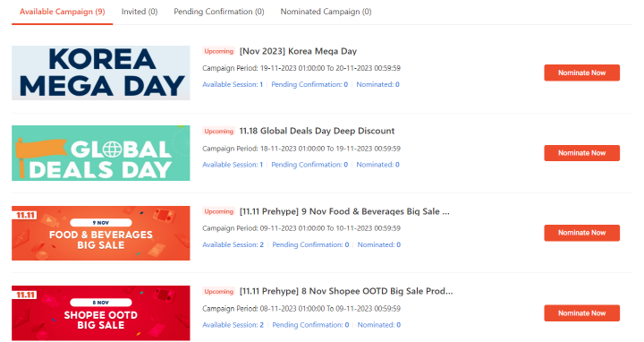
Task: Nominate for 8 Nov Shopee OOTD Big Sale
Action: pyautogui.click(x=581, y=312)
